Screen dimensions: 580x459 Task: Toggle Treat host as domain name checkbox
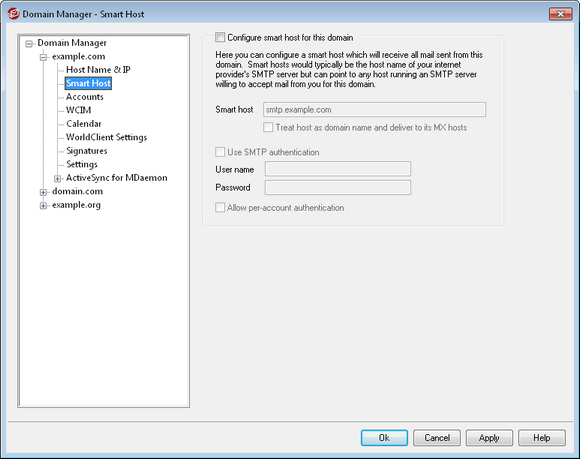[268, 128]
